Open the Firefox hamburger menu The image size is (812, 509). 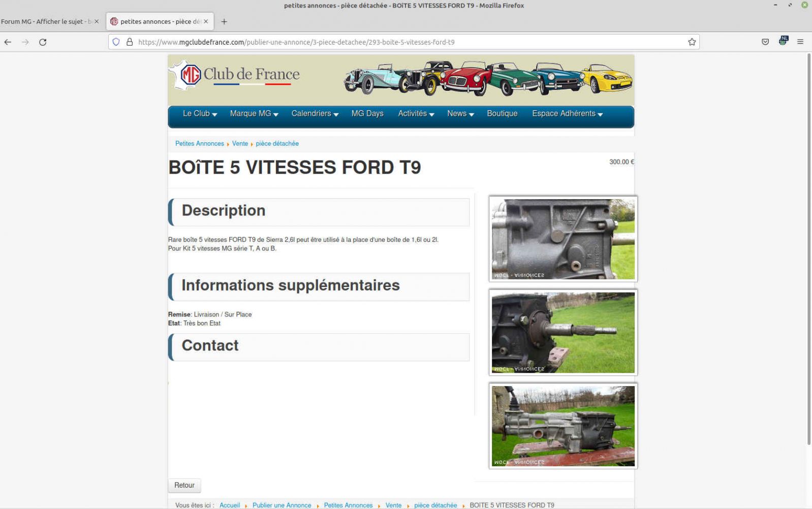(800, 42)
